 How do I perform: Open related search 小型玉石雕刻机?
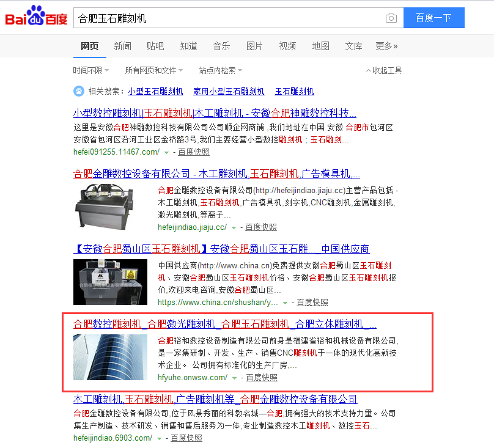[x=156, y=91]
